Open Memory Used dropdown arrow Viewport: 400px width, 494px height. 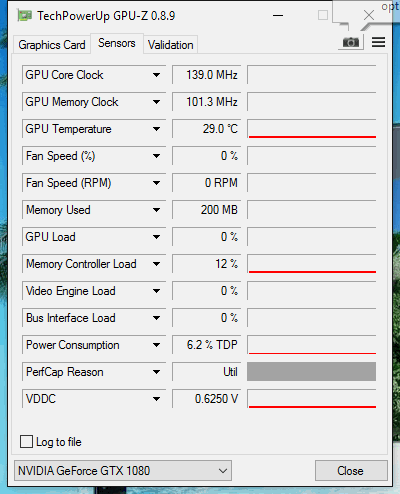(x=156, y=210)
